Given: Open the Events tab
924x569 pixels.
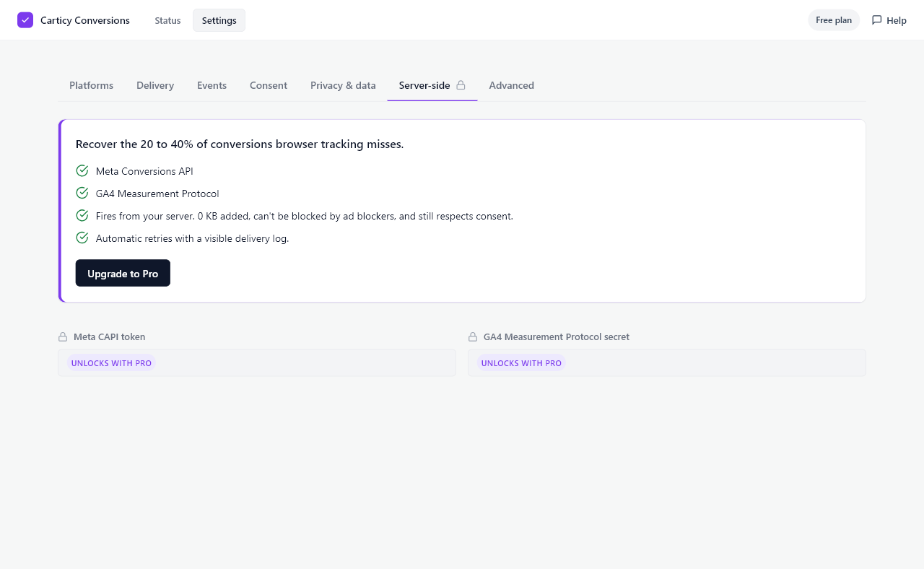Looking at the screenshot, I should (212, 85).
